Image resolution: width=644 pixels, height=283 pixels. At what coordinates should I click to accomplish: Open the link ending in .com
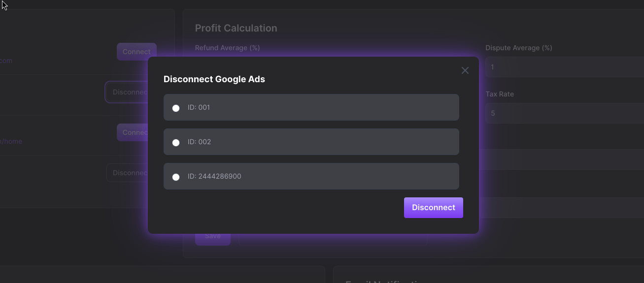(x=6, y=61)
